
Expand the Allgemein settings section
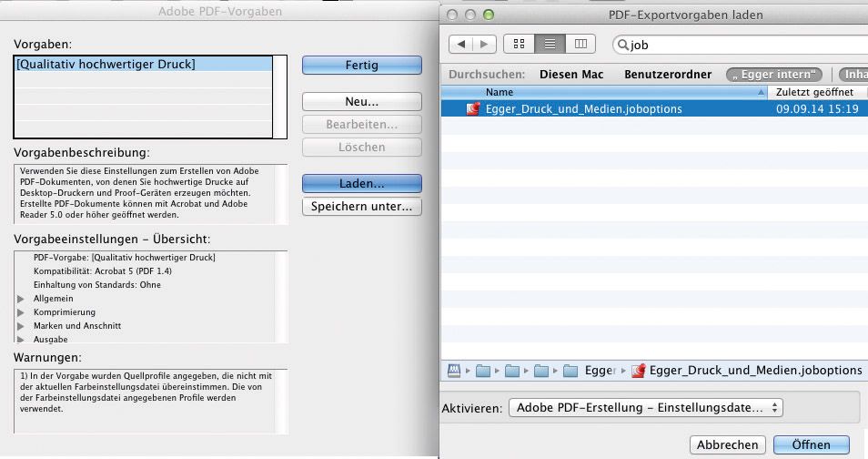click(21, 299)
